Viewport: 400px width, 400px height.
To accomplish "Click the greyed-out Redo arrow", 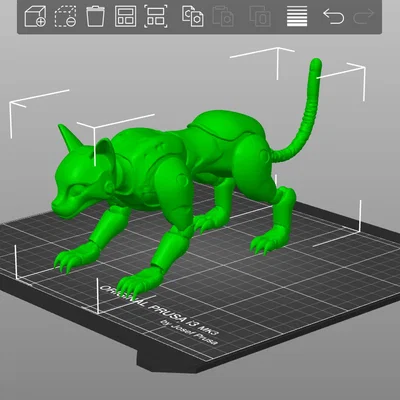I will pyautogui.click(x=363, y=16).
